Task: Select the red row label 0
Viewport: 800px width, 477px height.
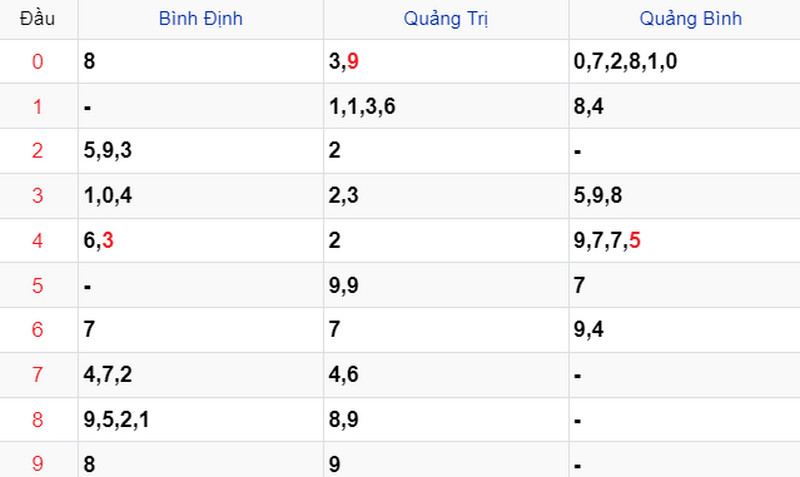Action: pos(37,62)
